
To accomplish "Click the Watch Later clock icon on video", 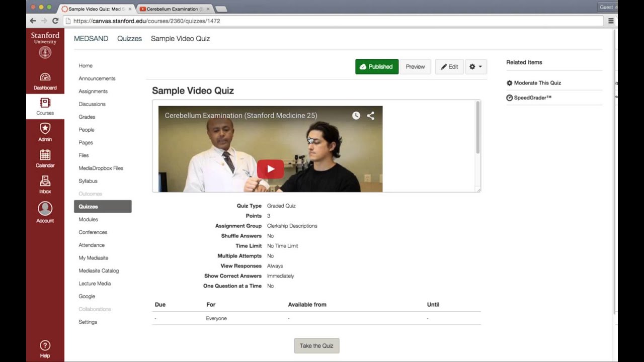I will 356,116.
